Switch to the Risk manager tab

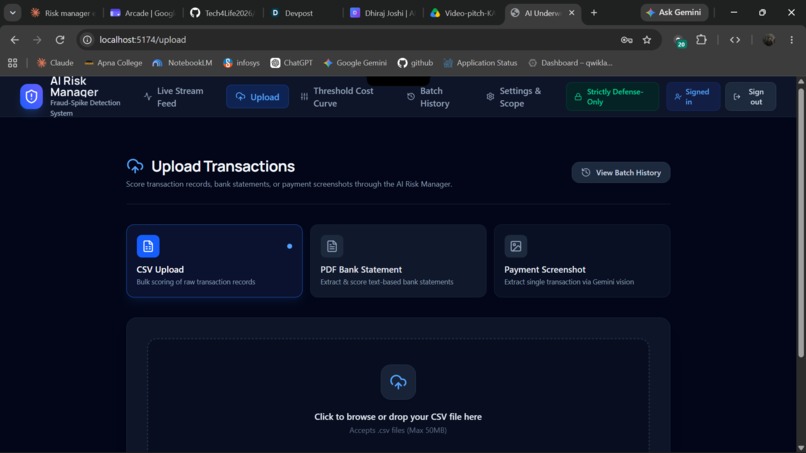pyautogui.click(x=62, y=13)
